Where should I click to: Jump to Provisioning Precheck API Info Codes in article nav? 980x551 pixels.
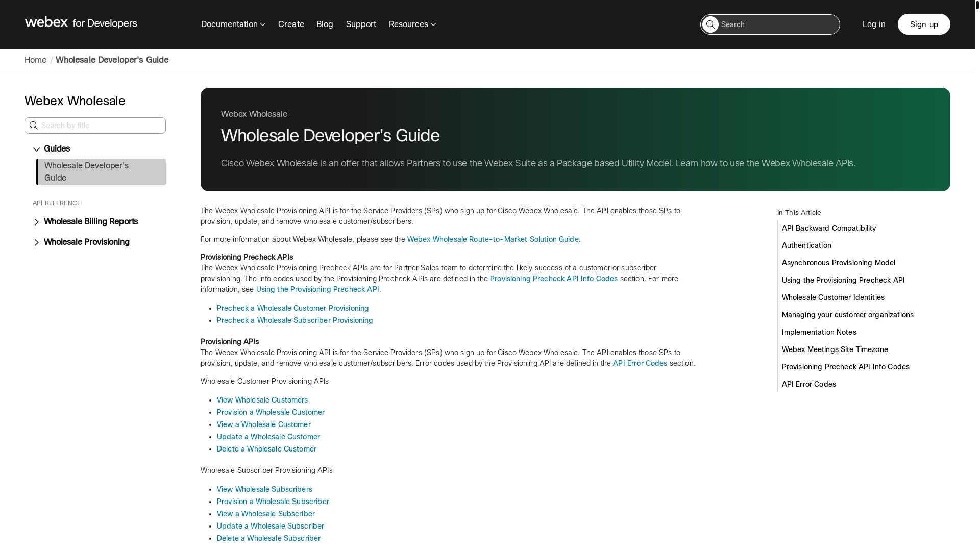[x=845, y=367]
